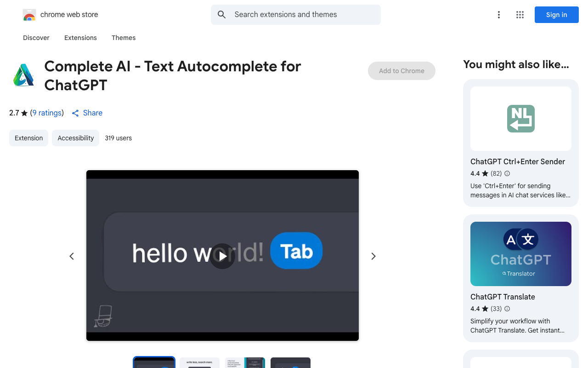Play the hello world preview video
Image resolution: width=588 pixels, height=368 pixels.
(223, 256)
